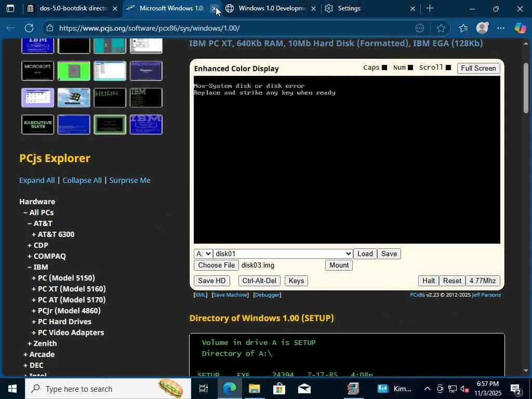532x399 pixels.
Task: Load the selected diskette with Load button
Action: coord(365,254)
